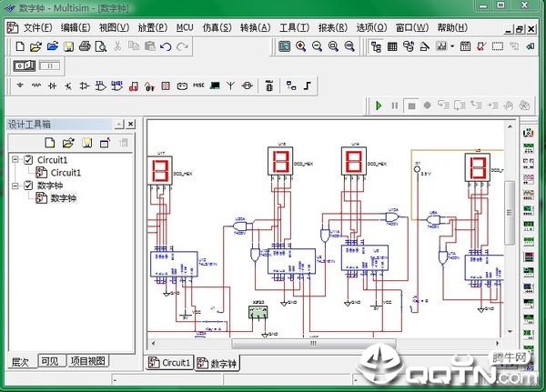Toggle the 数字钟 project checkbox
Image resolution: width=546 pixels, height=392 pixels.
28,186
